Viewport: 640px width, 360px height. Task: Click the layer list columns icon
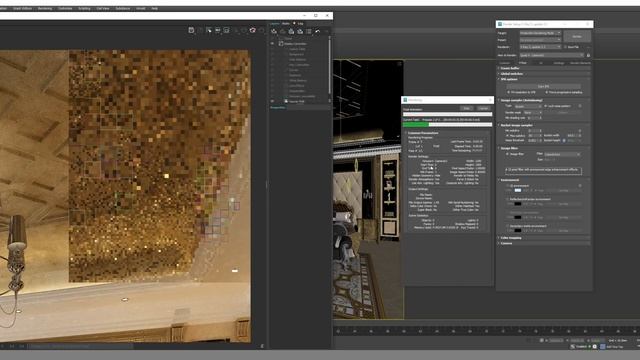coord(309,31)
